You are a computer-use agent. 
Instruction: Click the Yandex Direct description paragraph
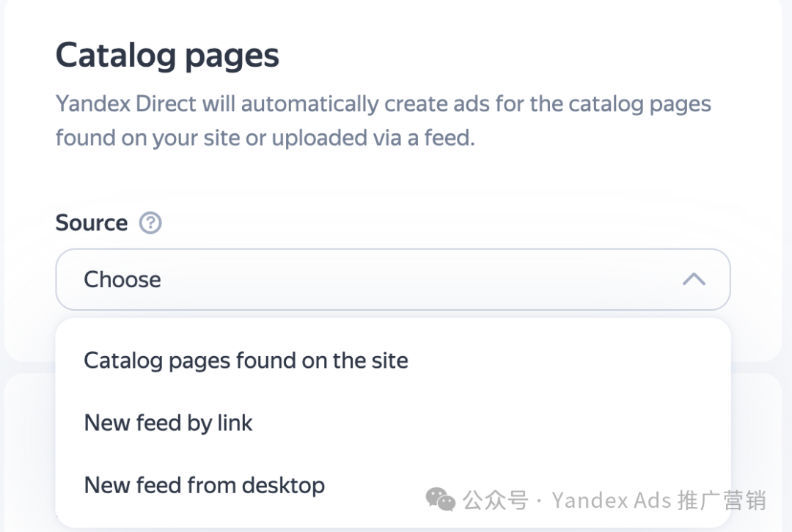pyautogui.click(x=384, y=121)
